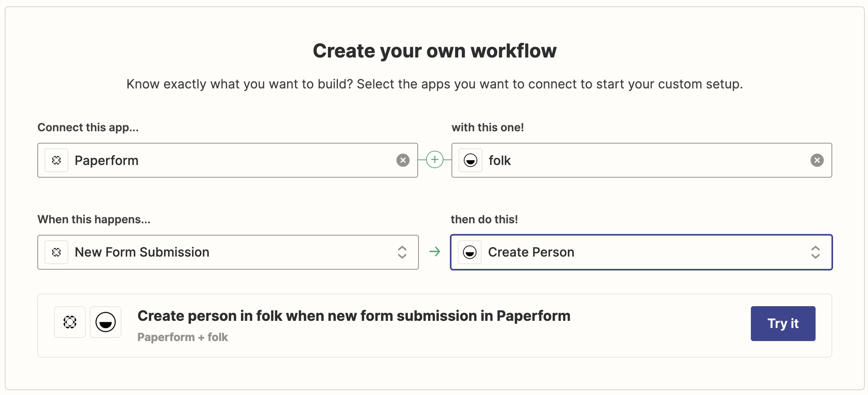Click the 'with this one!' label
Image resolution: width=868 pixels, height=395 pixels.
point(488,127)
